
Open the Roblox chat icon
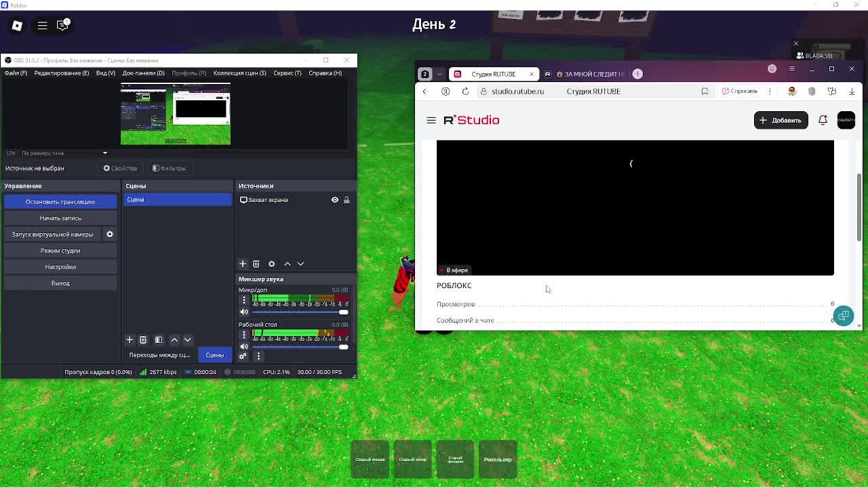62,26
